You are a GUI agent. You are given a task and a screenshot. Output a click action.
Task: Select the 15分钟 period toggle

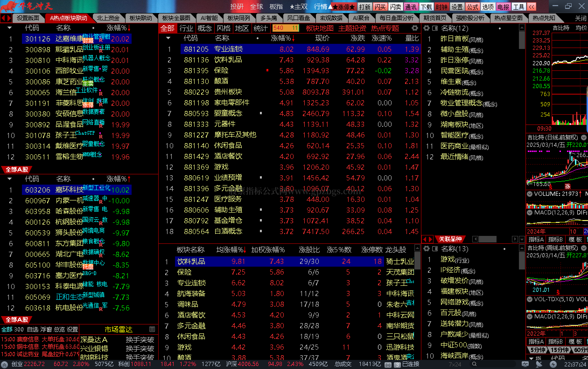(560, 350)
